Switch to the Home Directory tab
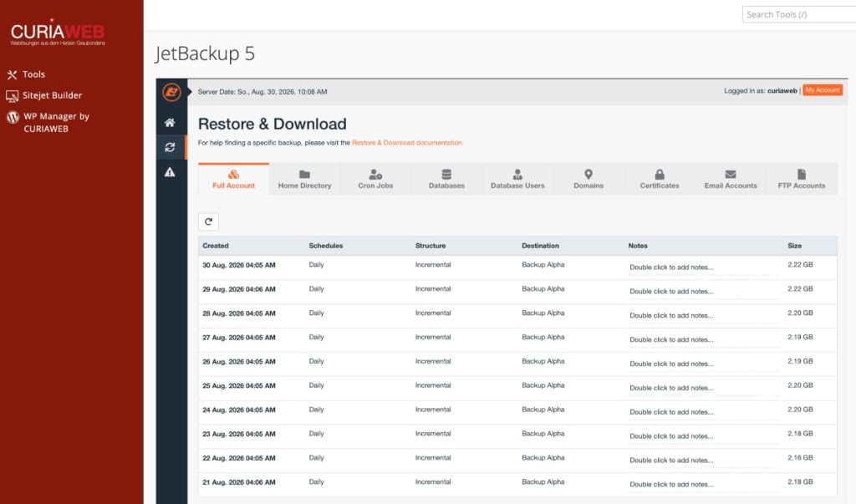 coord(304,179)
